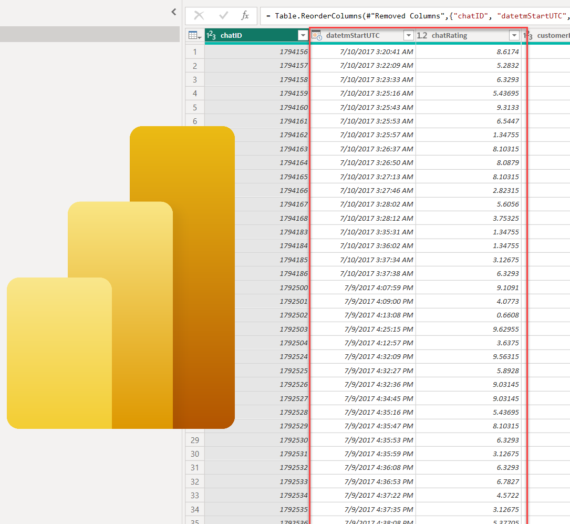Click date cell 7/10/2017 3:22:09 AM
The height and width of the screenshot is (524, 570).
pyautogui.click(x=362, y=66)
